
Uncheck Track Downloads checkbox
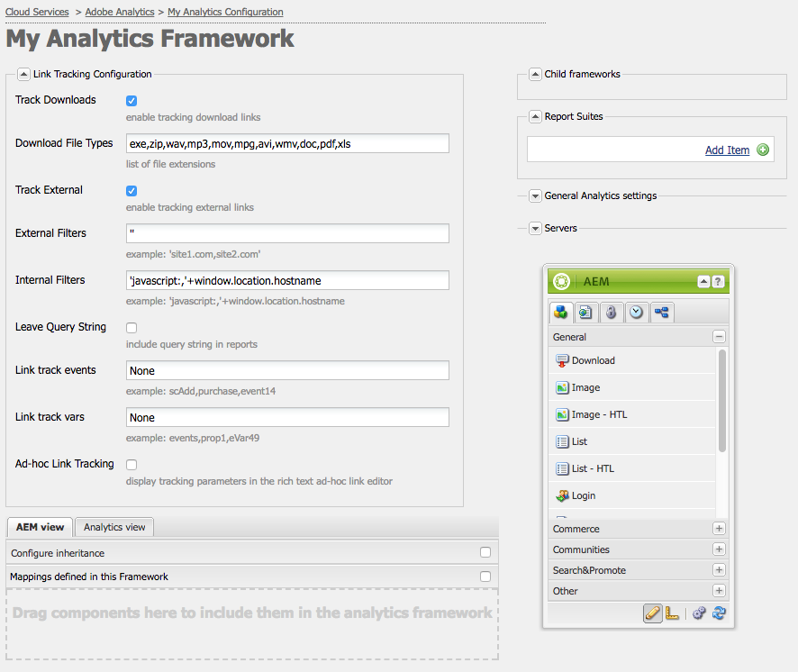pos(131,101)
